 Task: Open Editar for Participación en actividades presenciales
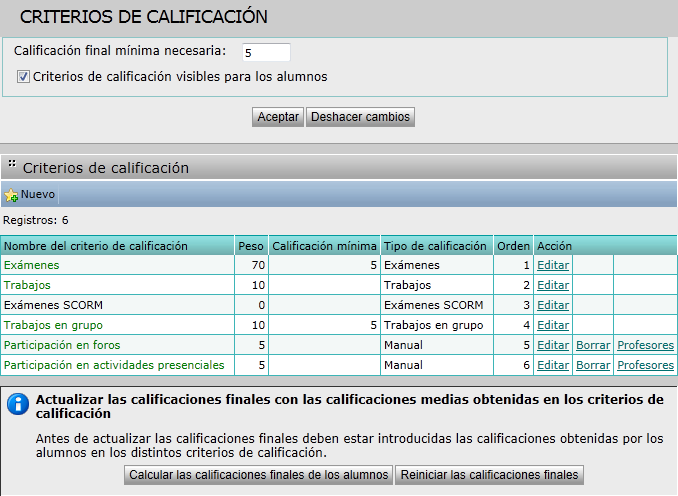pyautogui.click(x=553, y=365)
